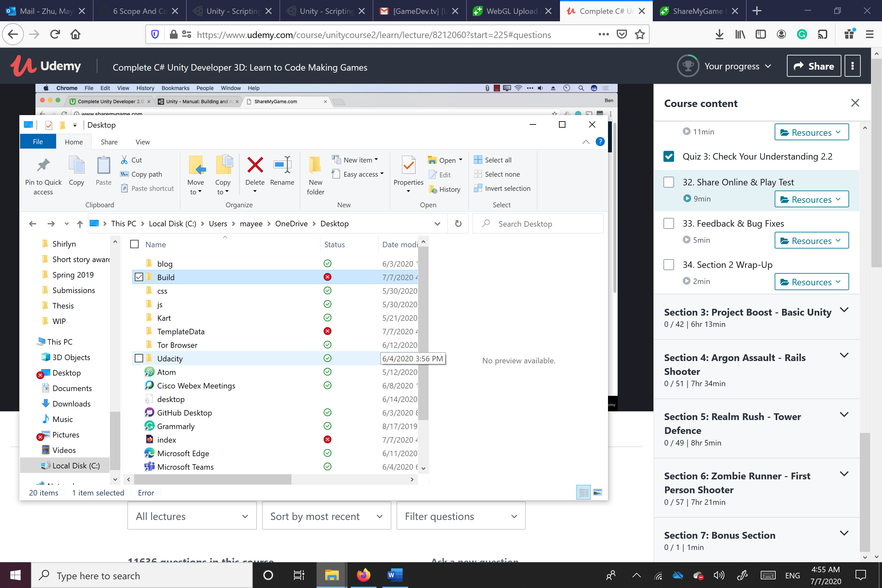Image resolution: width=882 pixels, height=588 pixels.
Task: Click the Properties icon in ribbon
Action: [408, 165]
